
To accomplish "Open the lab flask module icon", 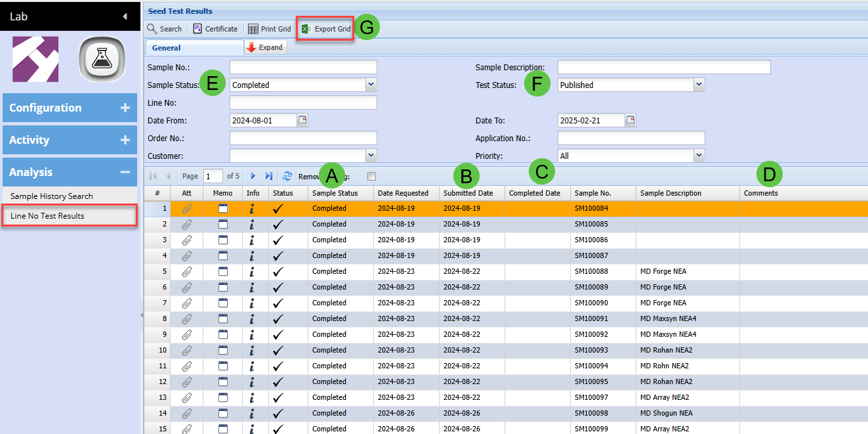I will click(x=102, y=59).
